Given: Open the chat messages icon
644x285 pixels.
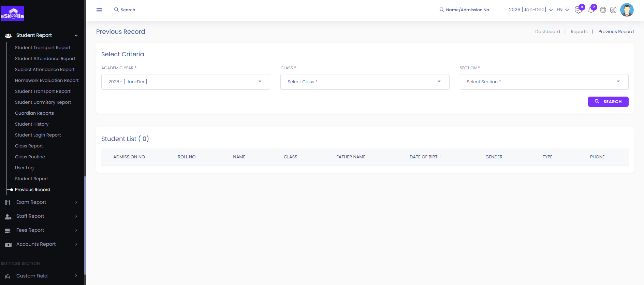Looking at the screenshot, I should [578, 10].
